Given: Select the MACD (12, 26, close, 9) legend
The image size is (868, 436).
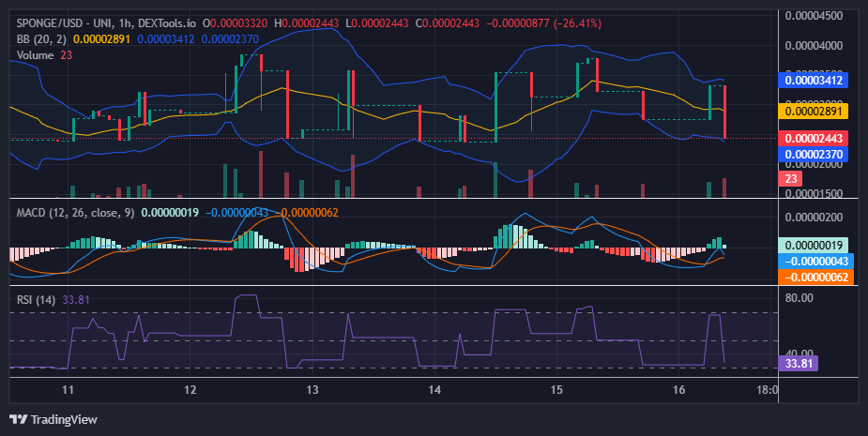Looking at the screenshot, I should click(x=75, y=213).
